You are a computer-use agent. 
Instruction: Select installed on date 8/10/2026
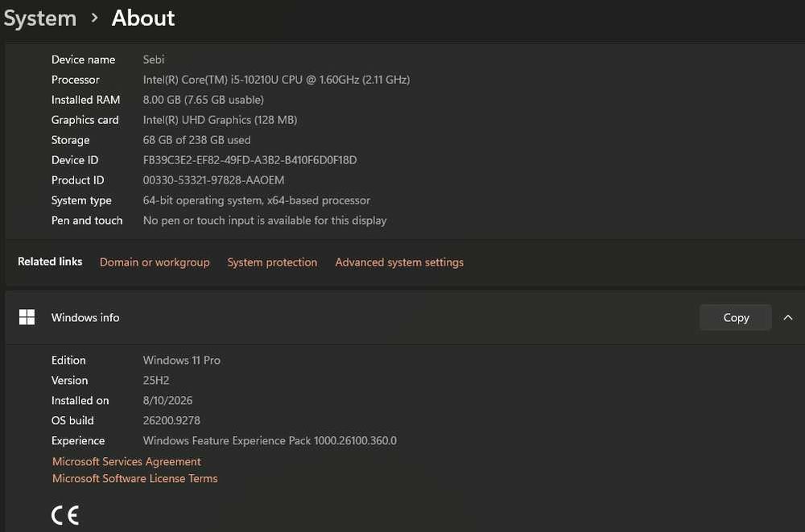click(167, 401)
